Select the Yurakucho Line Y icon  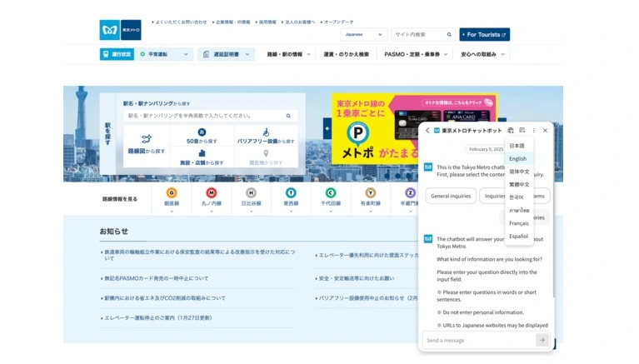point(371,192)
